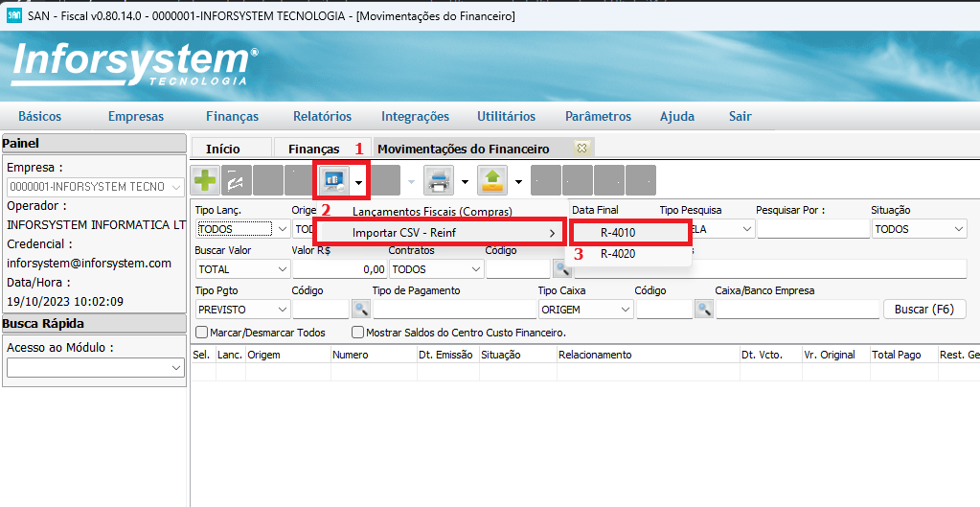Click the Numero column header

[x=374, y=355]
